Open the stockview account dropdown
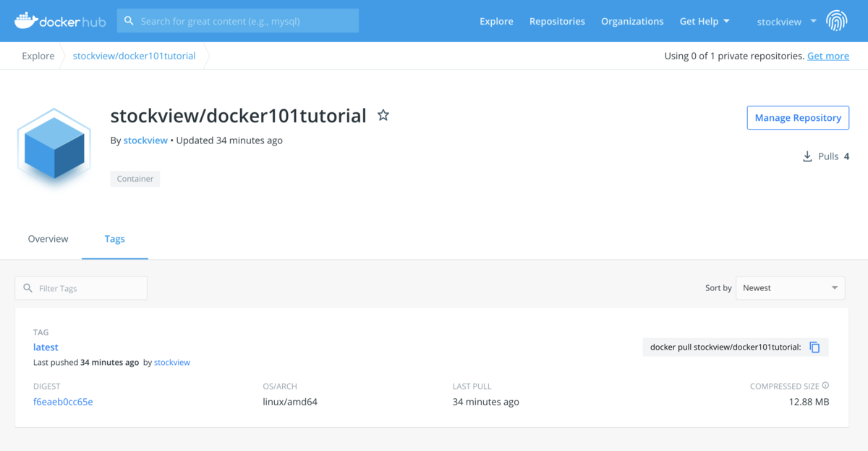868x451 pixels. [786, 22]
